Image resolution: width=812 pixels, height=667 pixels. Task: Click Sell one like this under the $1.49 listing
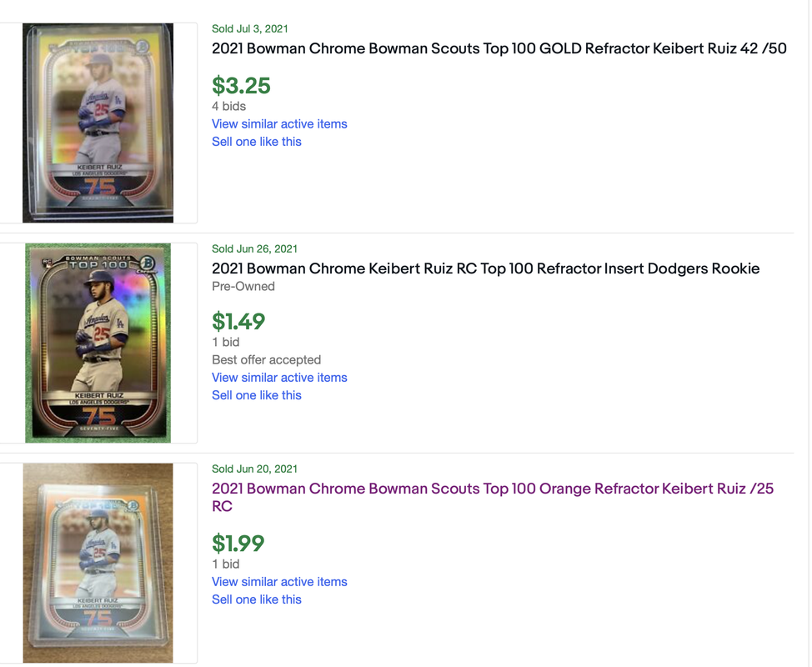click(257, 395)
